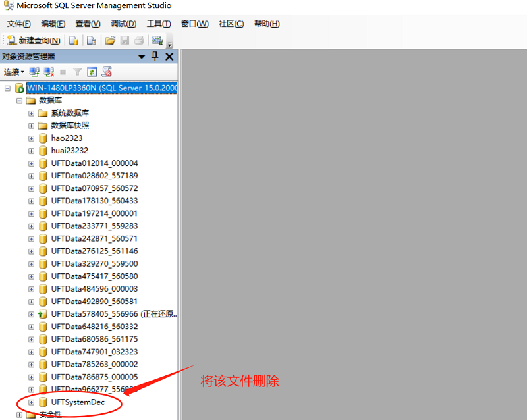Open the Connect (连接) dropdown

point(14,72)
